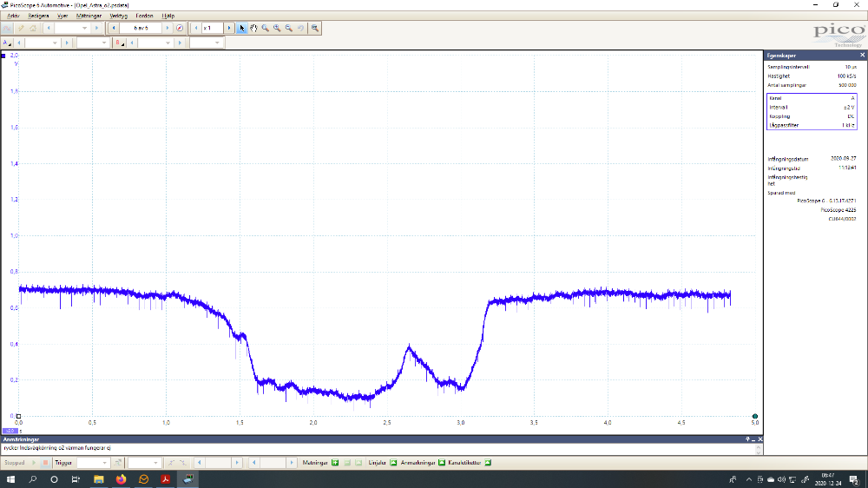
Task: Open Firefox from the taskbar
Action: (x=121, y=479)
